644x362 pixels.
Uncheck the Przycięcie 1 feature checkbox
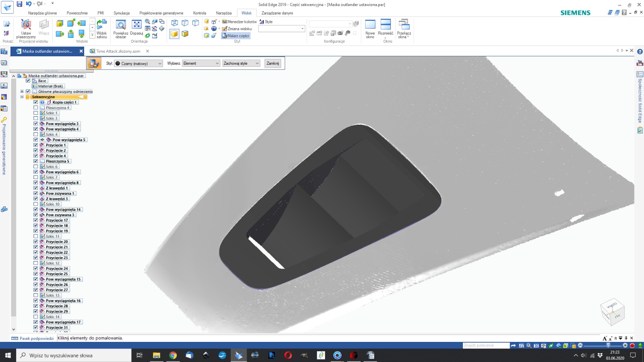(x=36, y=145)
